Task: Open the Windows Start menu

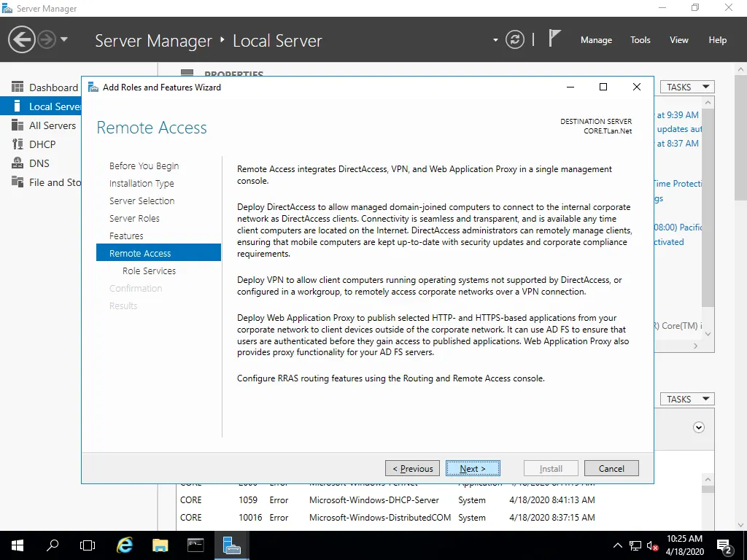Action: click(x=18, y=545)
